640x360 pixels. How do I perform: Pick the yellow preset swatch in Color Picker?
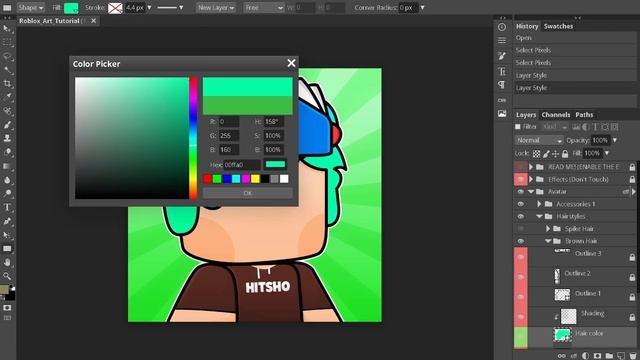(x=255, y=179)
